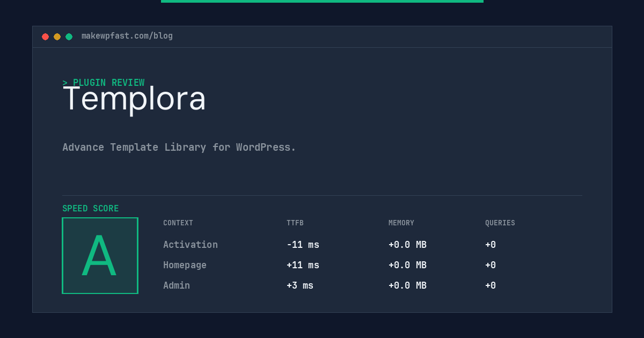Click the MEMORY column header
This screenshot has width=644, height=338.
(x=401, y=223)
